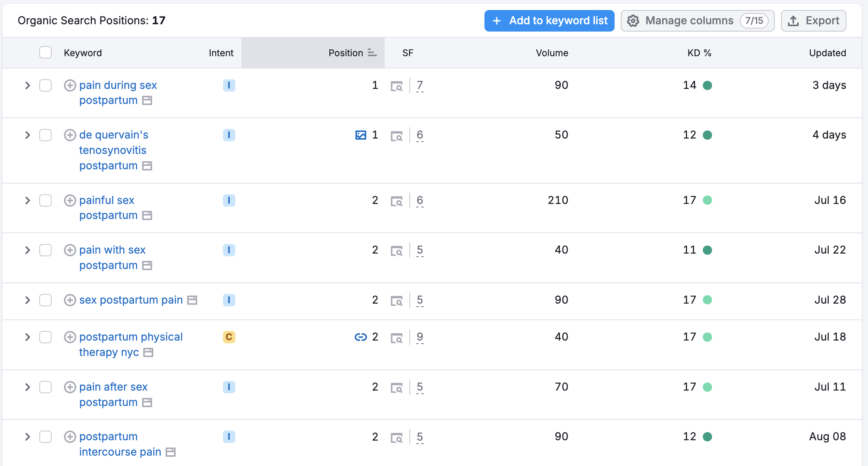Sort by Volume column header
Screen dimensions: 868x466
551,53
